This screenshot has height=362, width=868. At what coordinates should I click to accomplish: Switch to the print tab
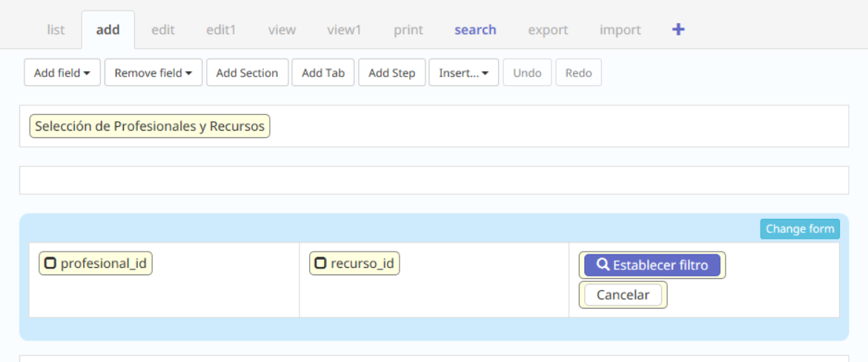[x=408, y=30]
